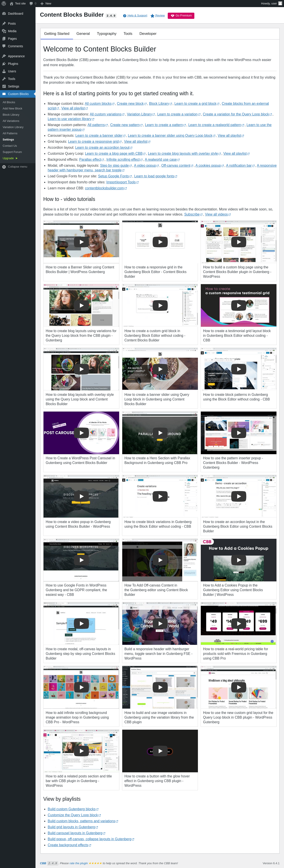Open infinite scrolling background video thumbnail
This screenshot has width=284, height=868.
(81, 687)
